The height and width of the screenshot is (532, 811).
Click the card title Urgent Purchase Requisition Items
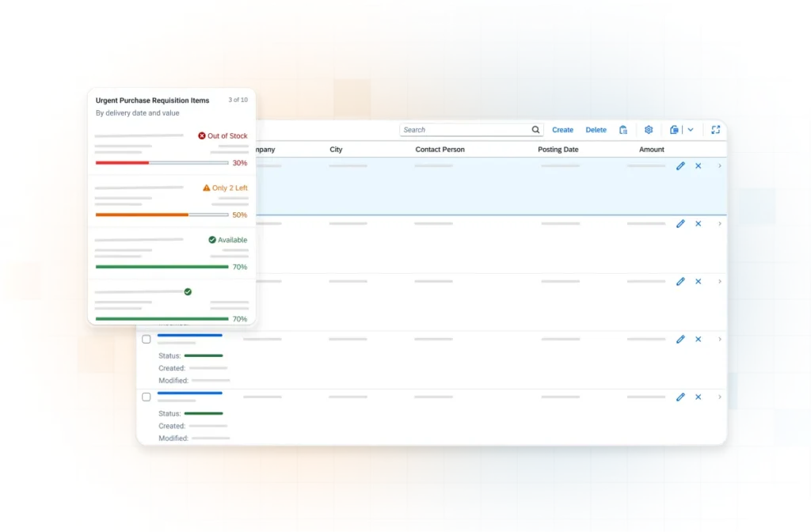pyautogui.click(x=153, y=101)
